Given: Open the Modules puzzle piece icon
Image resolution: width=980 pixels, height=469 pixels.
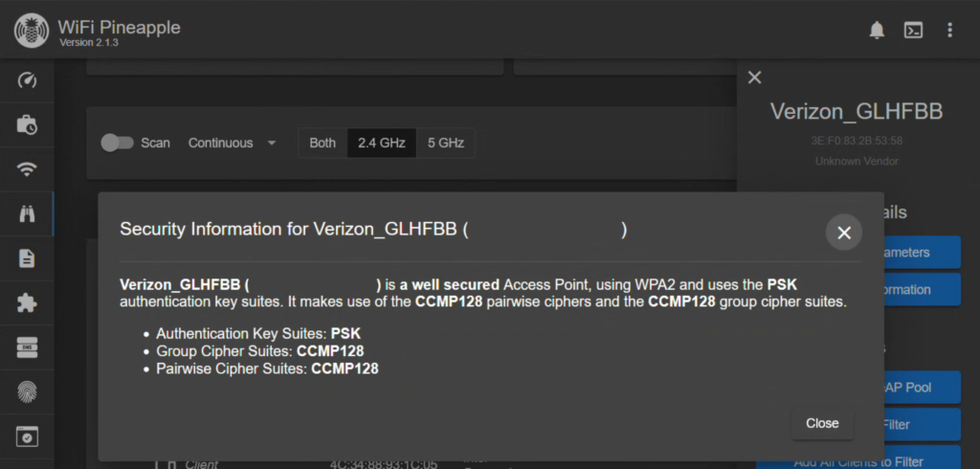Looking at the screenshot, I should pyautogui.click(x=27, y=303).
